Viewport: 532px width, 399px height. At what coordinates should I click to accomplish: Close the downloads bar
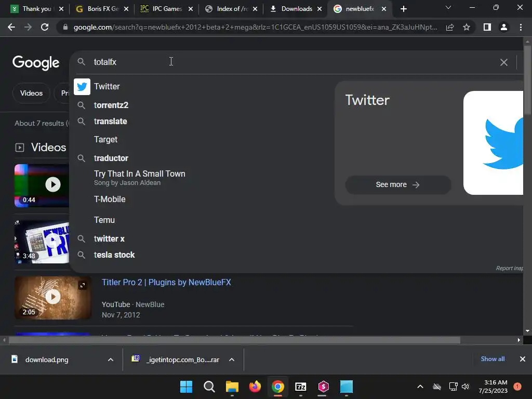coord(523,359)
